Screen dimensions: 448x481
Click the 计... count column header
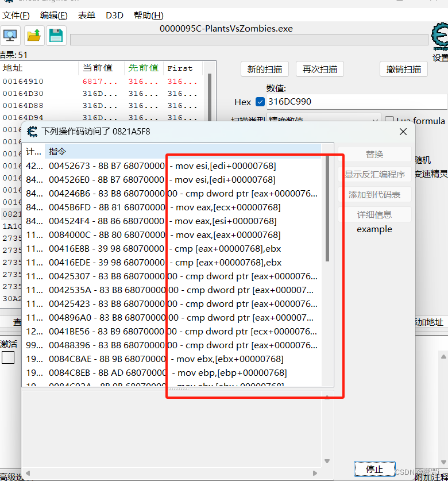coord(33,151)
